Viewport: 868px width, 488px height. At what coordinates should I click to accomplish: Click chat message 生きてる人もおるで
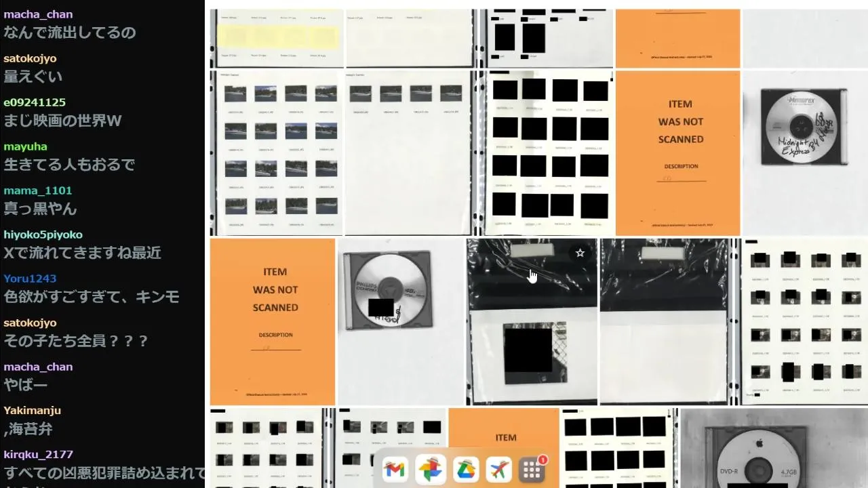pyautogui.click(x=69, y=165)
